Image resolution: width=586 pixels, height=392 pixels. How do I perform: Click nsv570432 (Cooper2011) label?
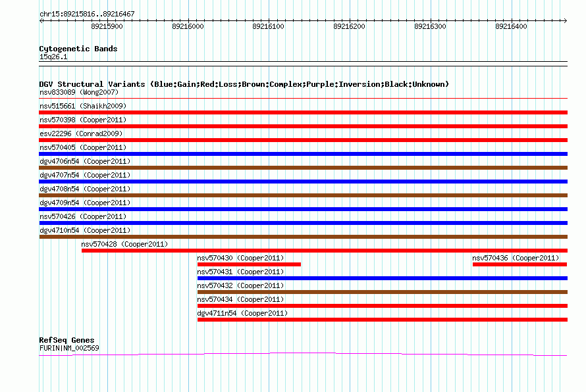coord(240,285)
